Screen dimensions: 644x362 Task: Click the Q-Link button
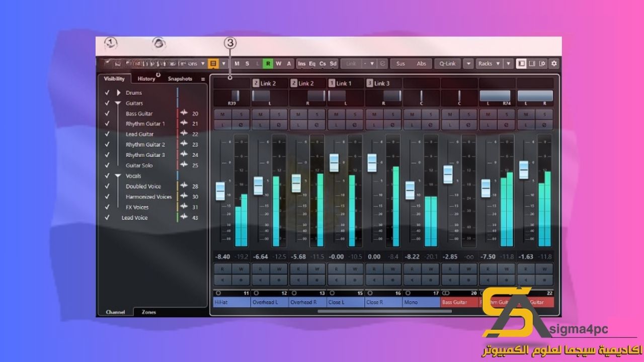pos(447,64)
